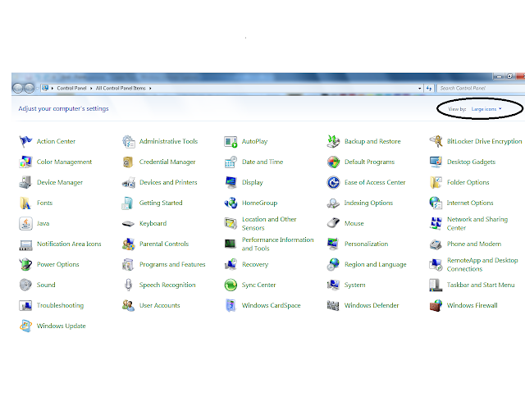Open Location and Other Sensors link
The height and width of the screenshot is (420, 525).
tap(269, 223)
